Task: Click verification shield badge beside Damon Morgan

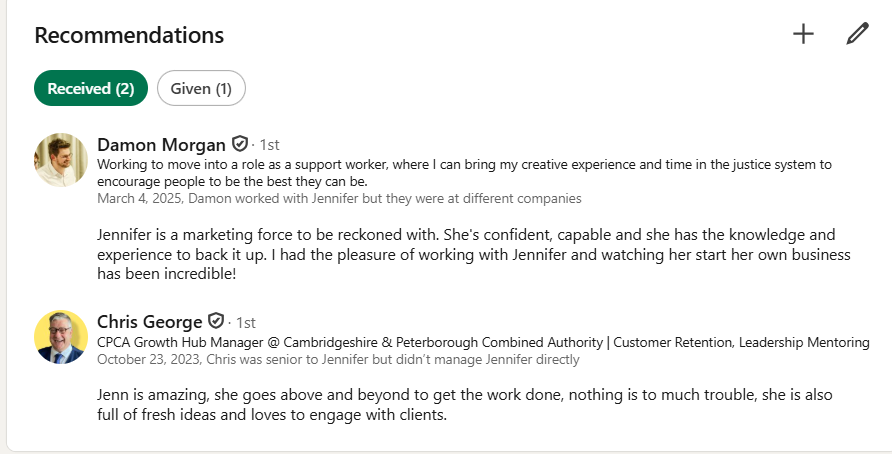Action: [239, 144]
